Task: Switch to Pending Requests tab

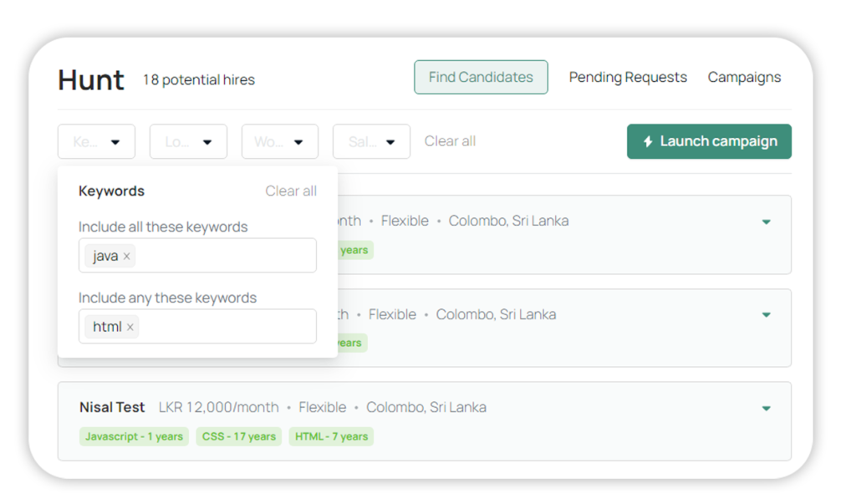Action: (628, 77)
